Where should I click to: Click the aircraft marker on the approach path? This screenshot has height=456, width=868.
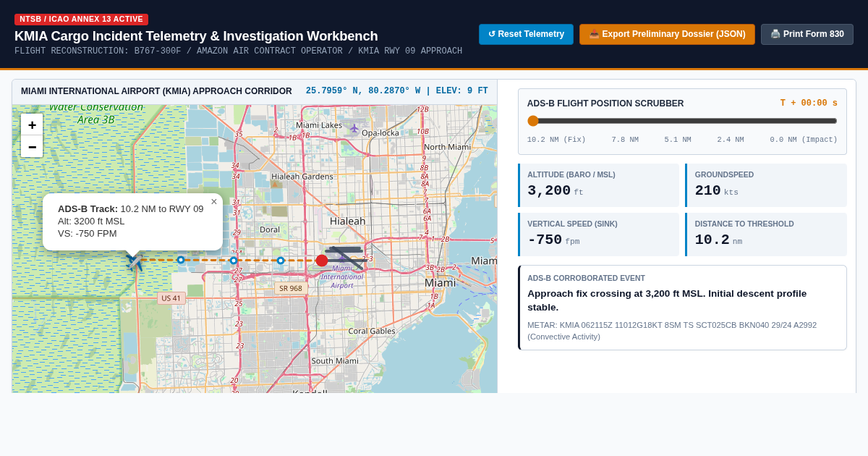(135, 261)
